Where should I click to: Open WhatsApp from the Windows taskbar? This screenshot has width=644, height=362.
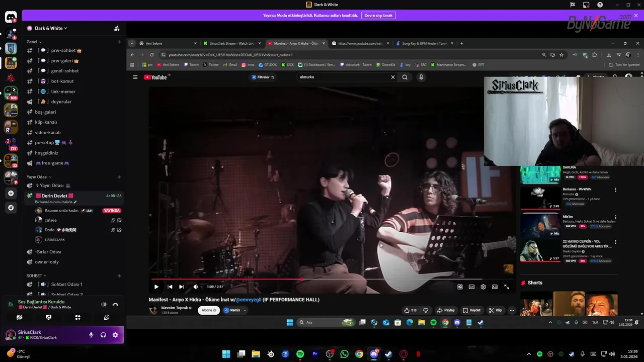click(344, 354)
